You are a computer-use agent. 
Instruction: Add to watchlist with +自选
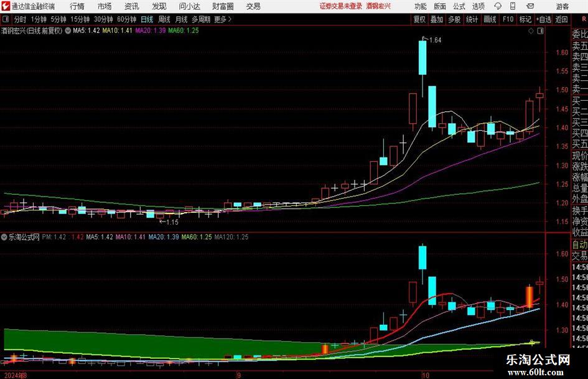click(x=543, y=19)
